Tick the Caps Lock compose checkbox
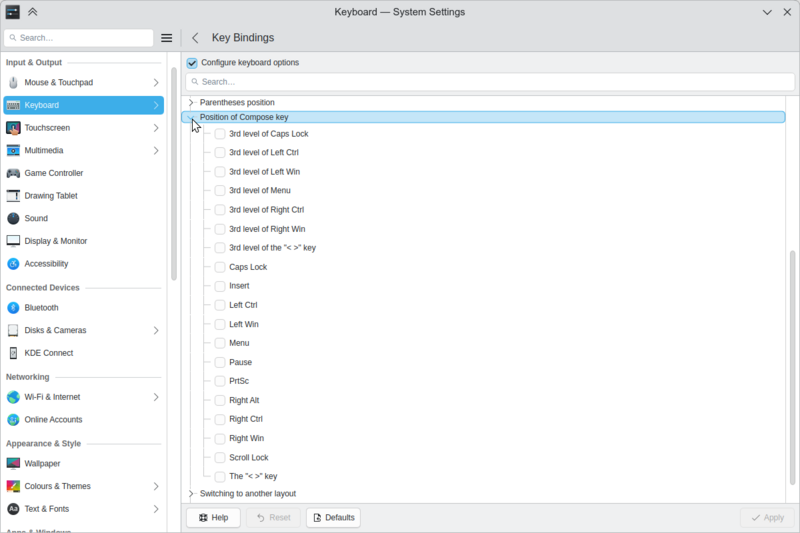This screenshot has width=800, height=533. tap(220, 267)
